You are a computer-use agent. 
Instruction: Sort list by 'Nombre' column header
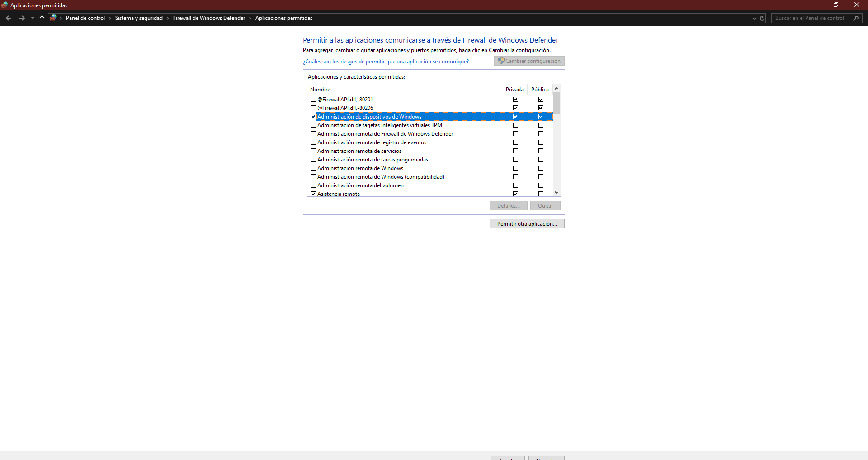coord(405,90)
